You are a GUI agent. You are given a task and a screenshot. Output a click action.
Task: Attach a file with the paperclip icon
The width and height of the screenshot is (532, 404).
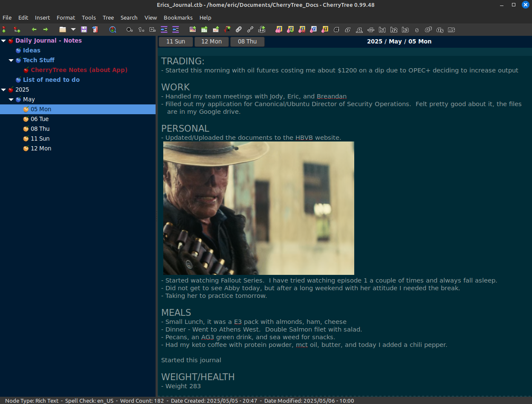(x=239, y=29)
